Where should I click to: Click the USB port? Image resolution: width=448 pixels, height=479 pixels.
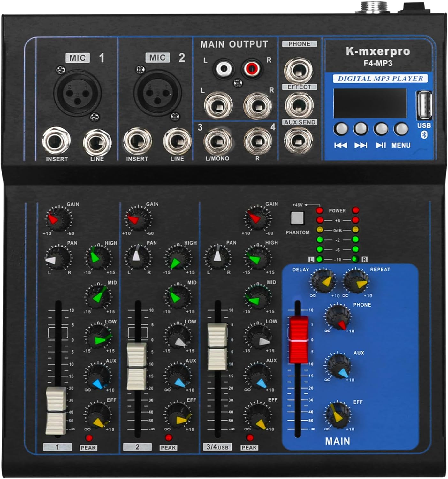click(424, 105)
